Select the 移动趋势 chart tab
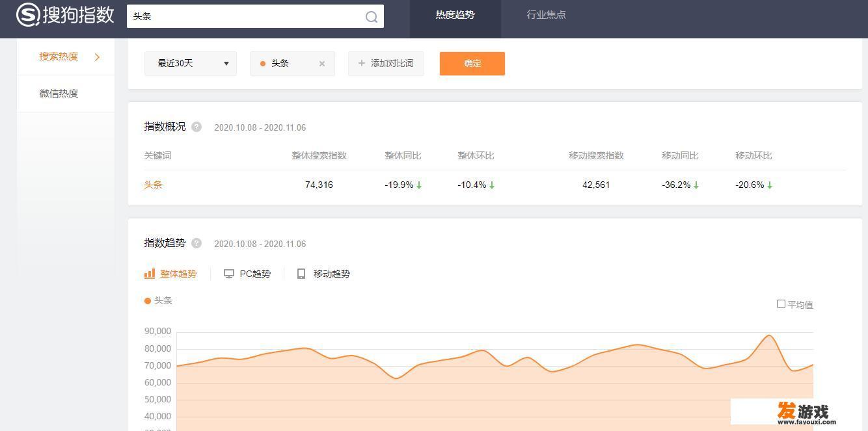This screenshot has height=431, width=868. (x=323, y=274)
